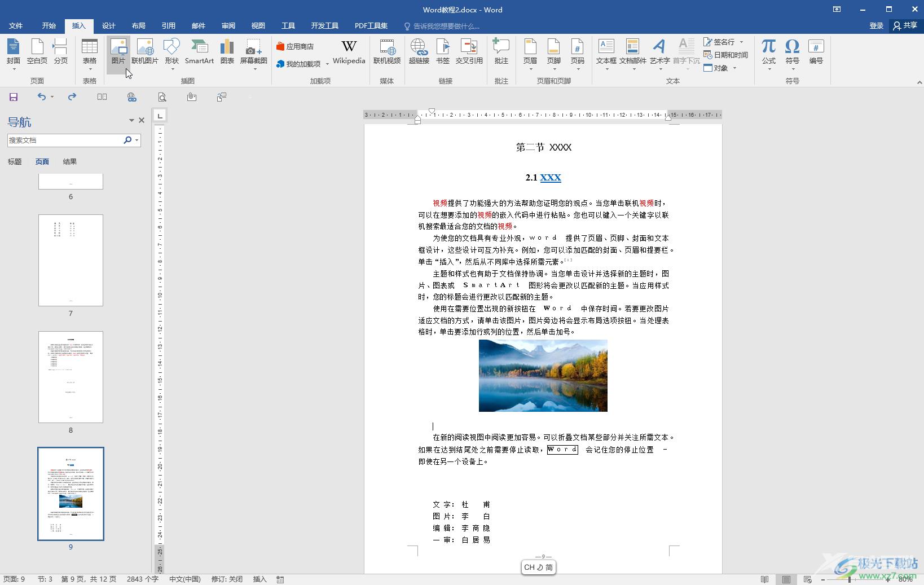Open Quick Parts (文档部件)

tap(632, 54)
